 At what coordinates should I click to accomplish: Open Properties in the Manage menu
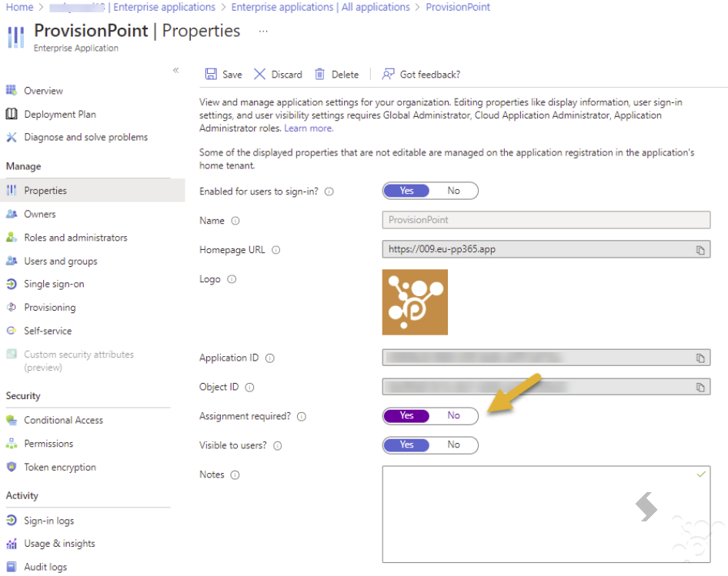click(92, 190)
